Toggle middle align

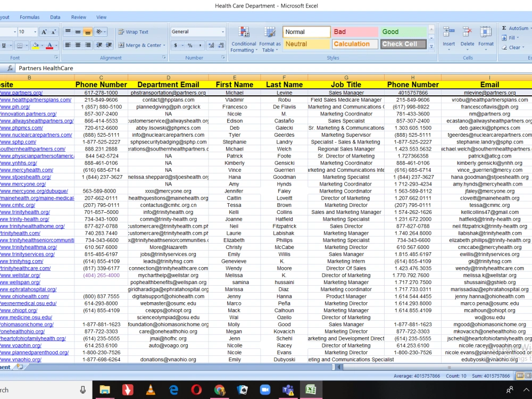click(x=78, y=32)
